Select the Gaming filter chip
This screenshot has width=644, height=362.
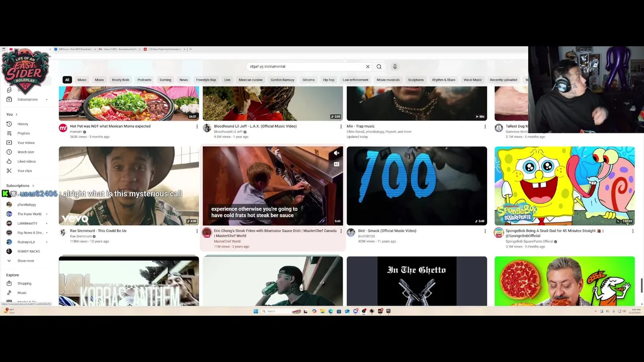coord(166,80)
